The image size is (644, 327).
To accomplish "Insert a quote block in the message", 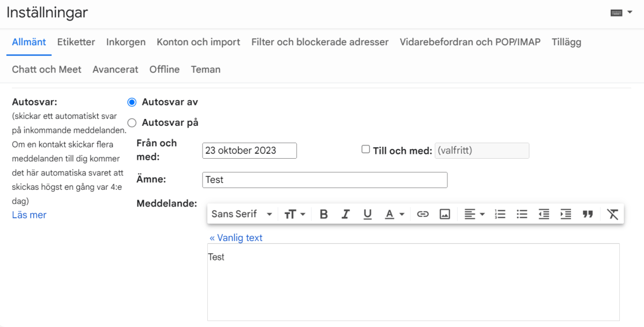I will 588,214.
